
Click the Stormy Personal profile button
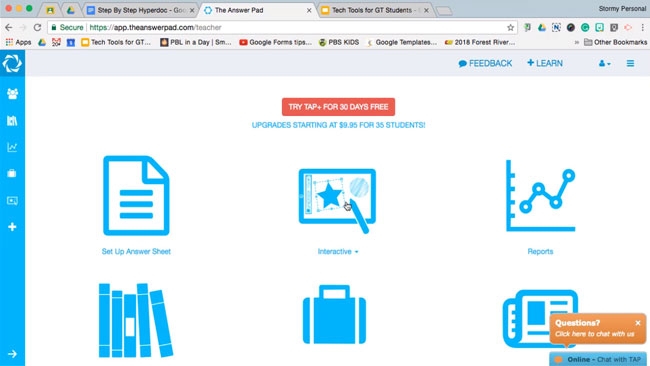[622, 9]
